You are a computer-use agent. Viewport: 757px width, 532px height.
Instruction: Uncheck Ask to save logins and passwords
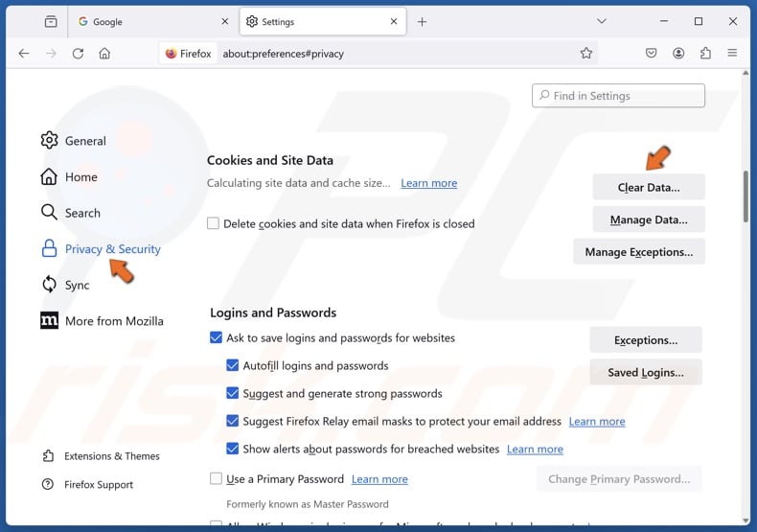coord(216,337)
